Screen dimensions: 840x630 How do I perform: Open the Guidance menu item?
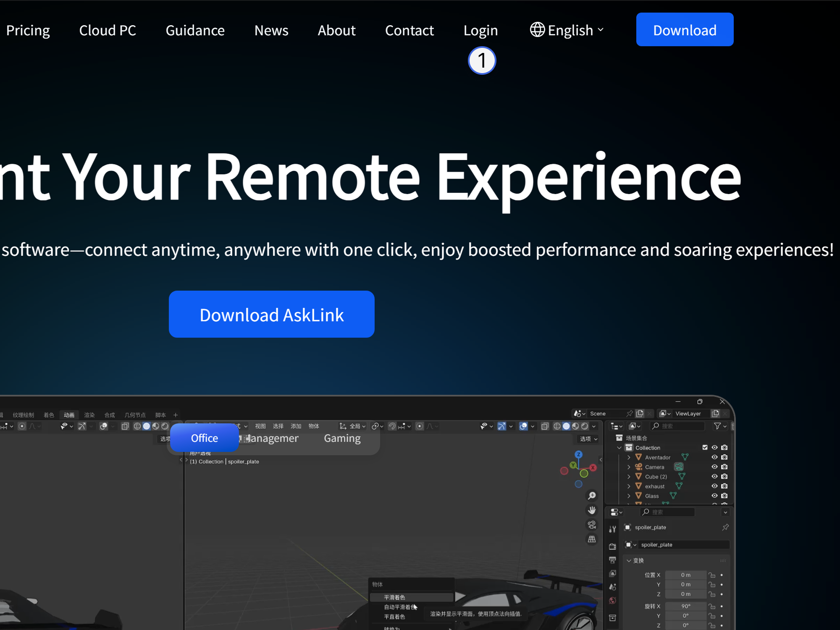pos(195,30)
